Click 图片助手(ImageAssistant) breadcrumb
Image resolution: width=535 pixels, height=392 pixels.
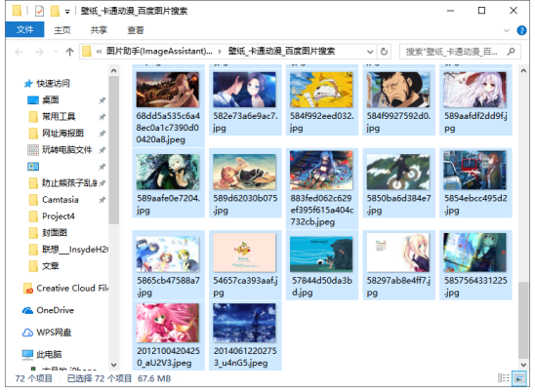(x=159, y=51)
